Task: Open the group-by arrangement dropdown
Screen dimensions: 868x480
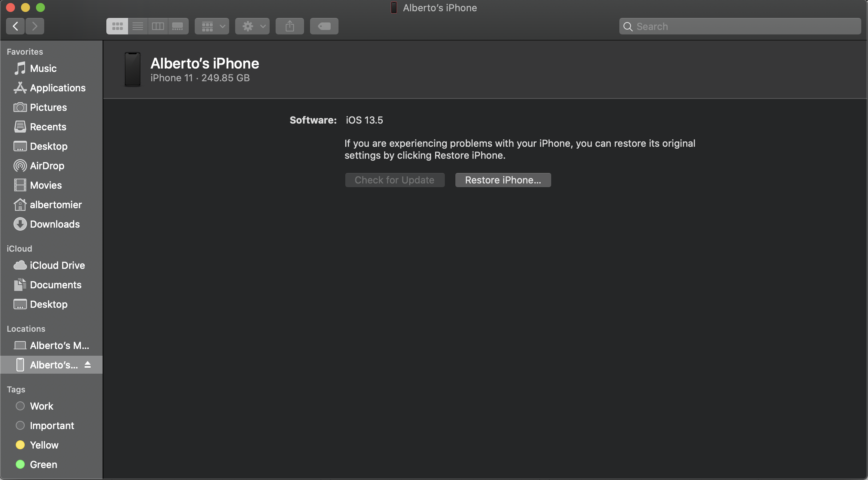Action: pos(212,26)
